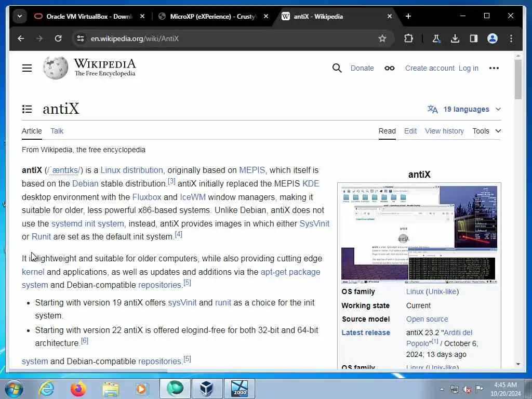Click the scrollbar down arrow
This screenshot has height=399, width=532.
(518, 364)
